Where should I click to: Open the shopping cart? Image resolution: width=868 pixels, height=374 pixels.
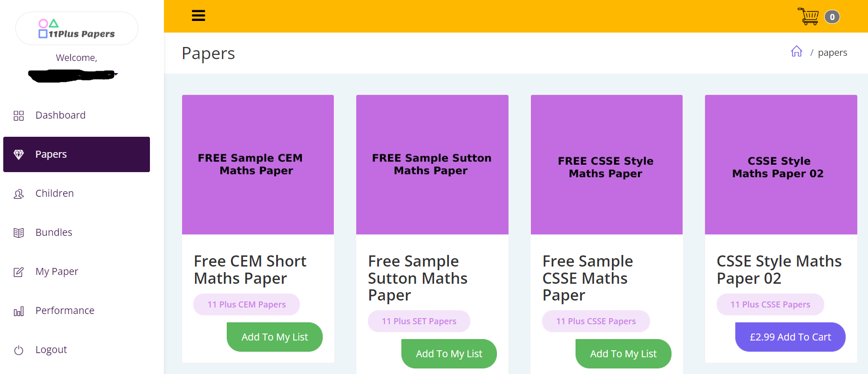[x=809, y=16]
